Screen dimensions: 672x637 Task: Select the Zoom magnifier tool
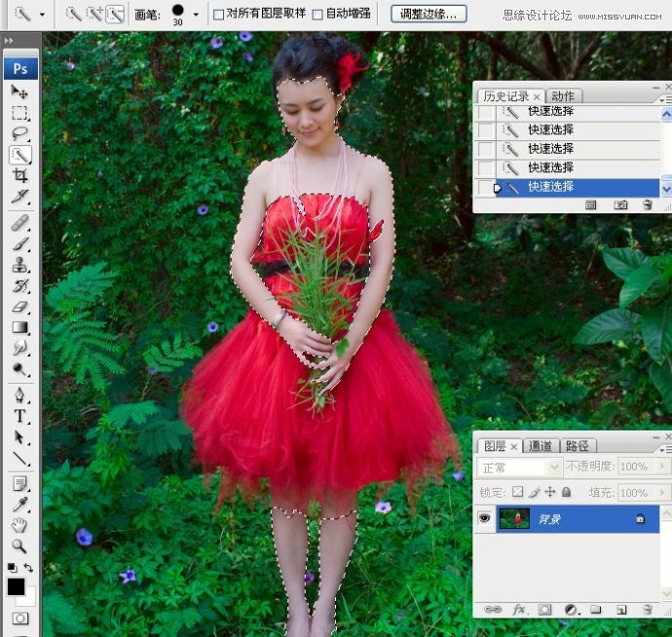coord(19,546)
